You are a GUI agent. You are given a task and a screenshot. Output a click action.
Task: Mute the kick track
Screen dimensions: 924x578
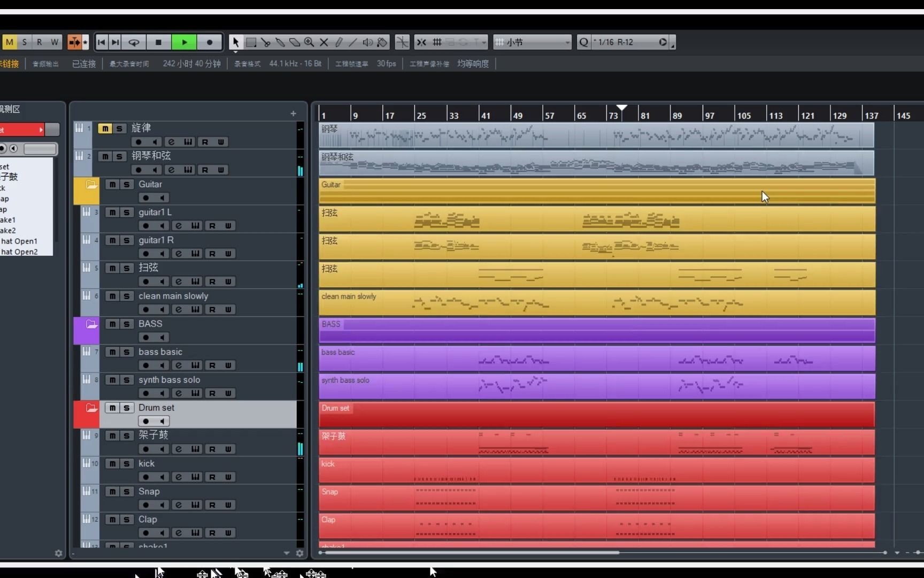click(112, 464)
